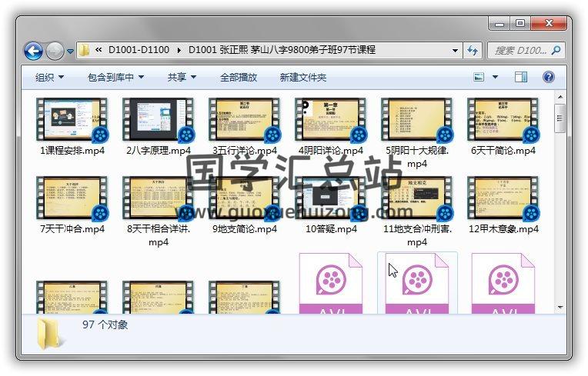This screenshot has width=588, height=376.
Task: Click the player badge on 1课程安排.mp4
Action: tap(100, 135)
